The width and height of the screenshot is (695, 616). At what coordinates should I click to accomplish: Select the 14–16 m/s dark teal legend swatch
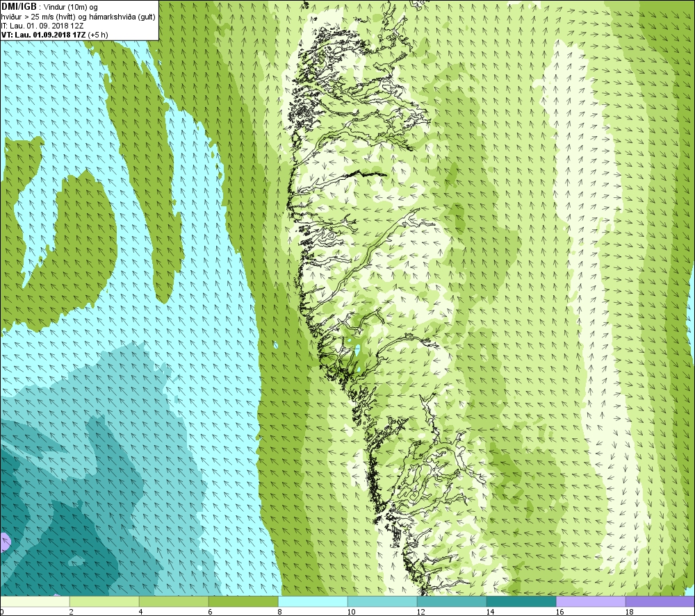point(521,601)
